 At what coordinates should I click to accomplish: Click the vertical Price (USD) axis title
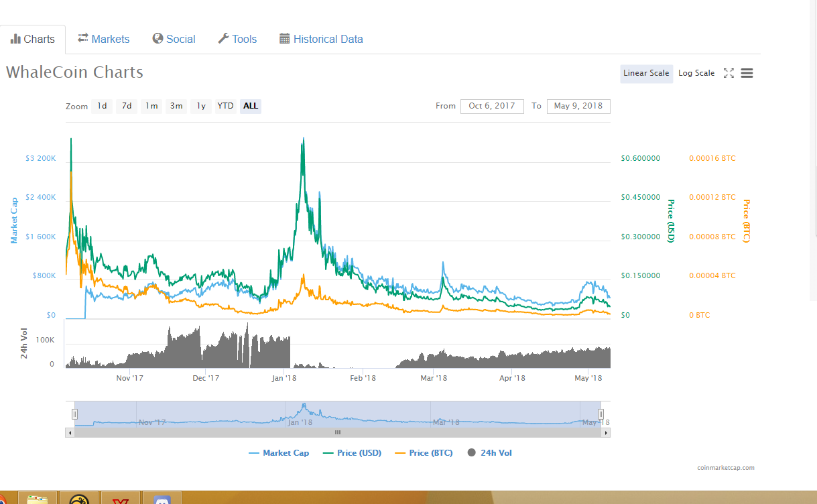pyautogui.click(x=670, y=220)
